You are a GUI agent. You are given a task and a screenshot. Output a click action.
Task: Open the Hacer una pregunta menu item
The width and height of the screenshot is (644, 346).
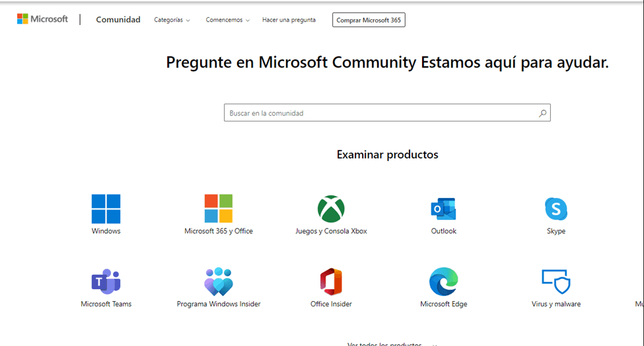pos(289,20)
